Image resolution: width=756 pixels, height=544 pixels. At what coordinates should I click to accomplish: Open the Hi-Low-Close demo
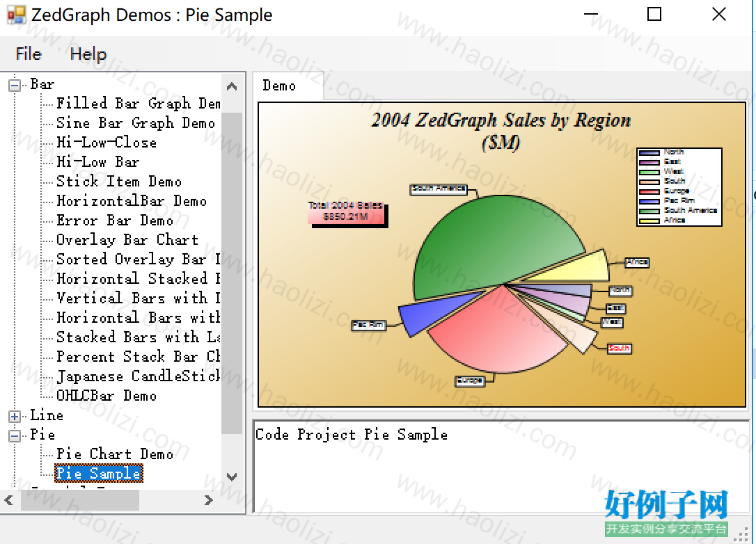point(106,142)
